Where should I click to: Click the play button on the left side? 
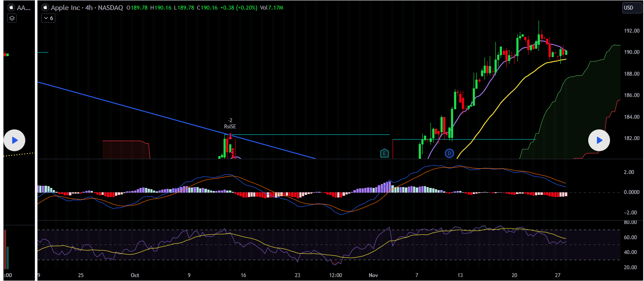[14, 140]
